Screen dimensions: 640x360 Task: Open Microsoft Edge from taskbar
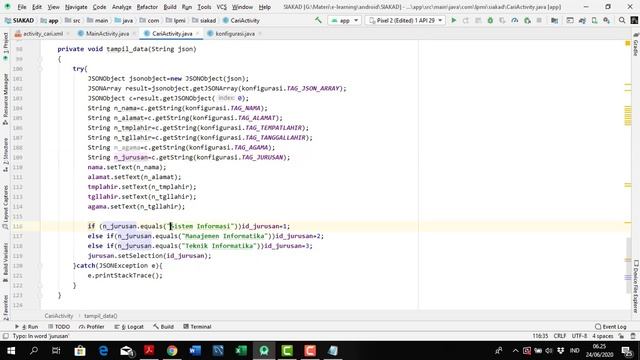pos(103,351)
